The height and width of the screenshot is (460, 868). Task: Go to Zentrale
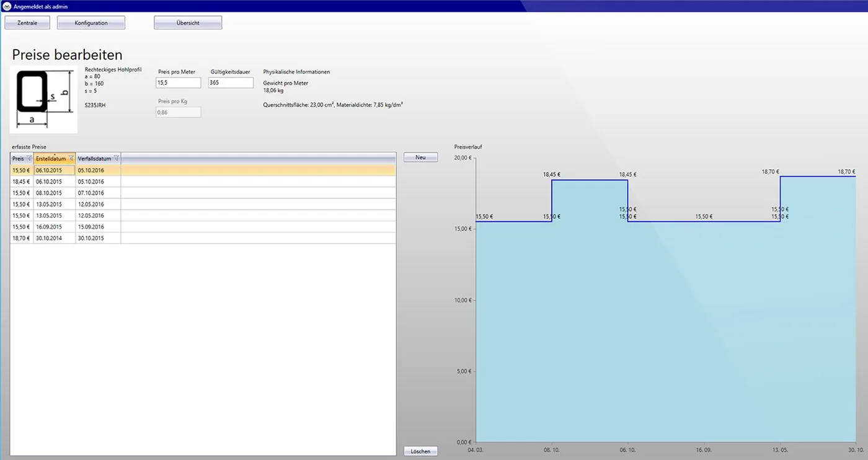click(27, 23)
